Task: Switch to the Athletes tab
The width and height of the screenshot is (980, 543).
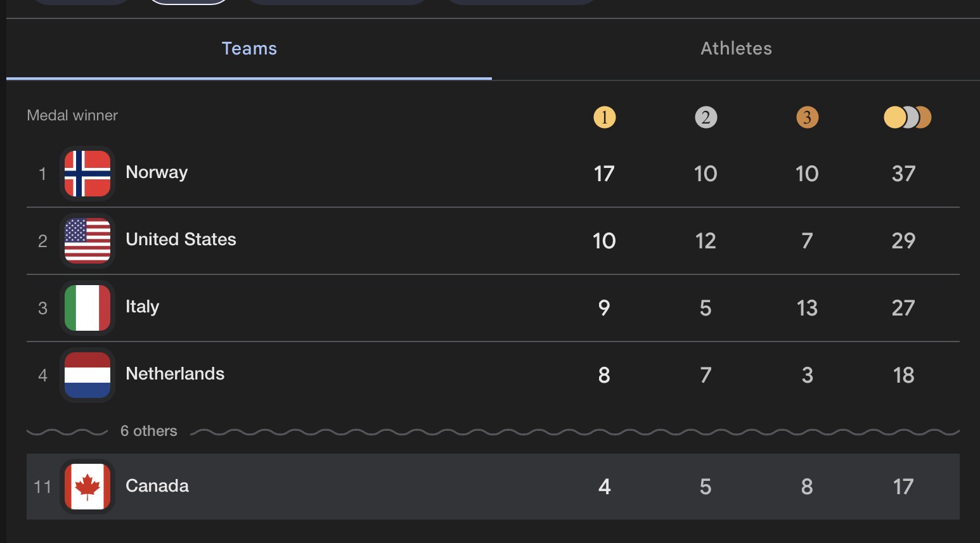Action: [736, 49]
